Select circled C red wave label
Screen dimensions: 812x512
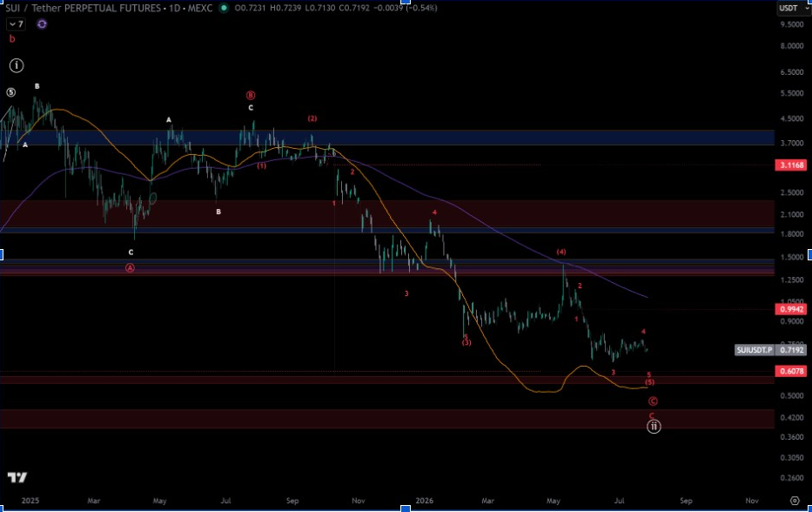[653, 401]
